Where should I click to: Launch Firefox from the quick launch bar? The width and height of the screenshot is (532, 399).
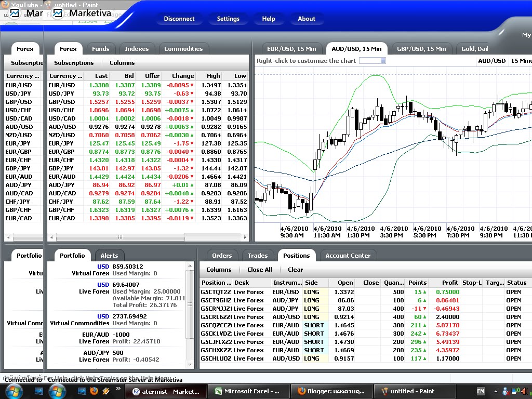click(x=94, y=391)
